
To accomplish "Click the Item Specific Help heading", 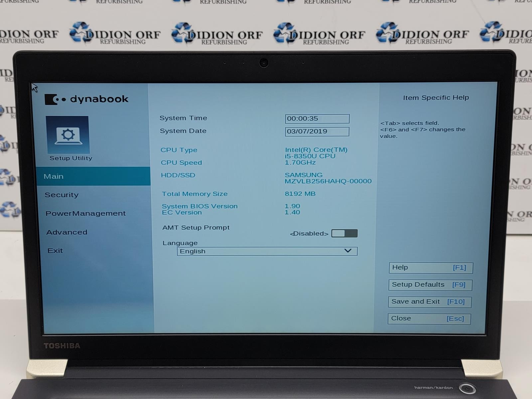I will [x=436, y=98].
